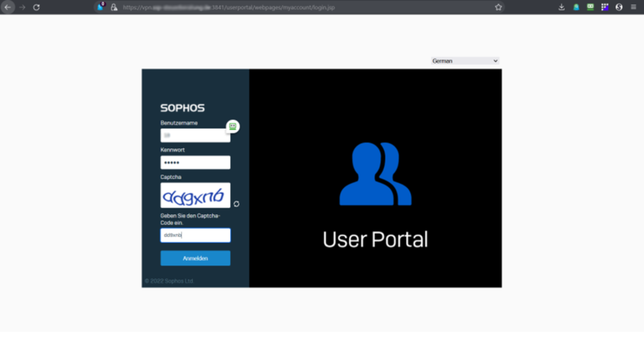Viewport: 644px width, 362px height.
Task: Open the browser hamburger menu
Action: point(633,8)
